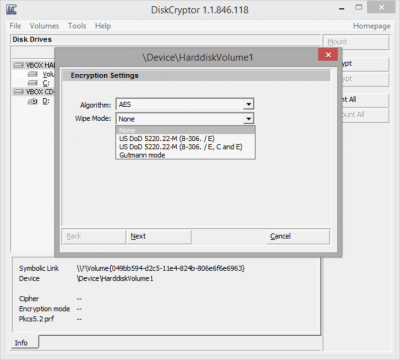Click the Pkcs5.2 prf label
The image size is (400, 360).
pos(36,319)
